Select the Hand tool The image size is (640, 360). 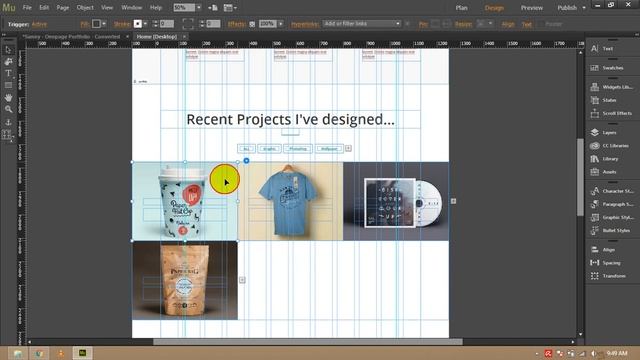(8, 98)
